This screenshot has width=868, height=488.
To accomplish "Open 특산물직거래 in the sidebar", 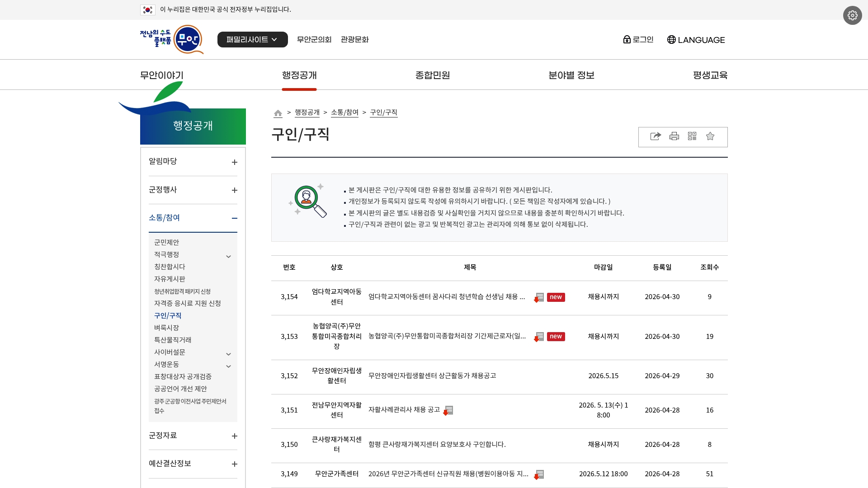I will (x=173, y=340).
